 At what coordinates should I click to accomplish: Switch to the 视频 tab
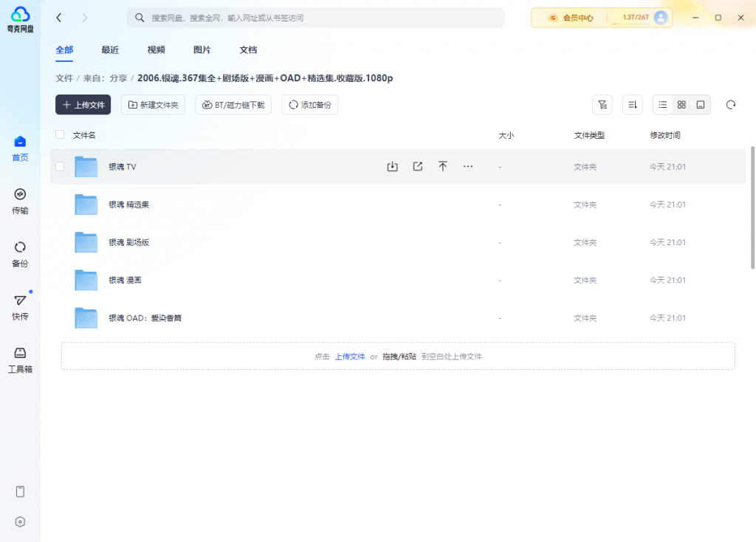pos(157,49)
